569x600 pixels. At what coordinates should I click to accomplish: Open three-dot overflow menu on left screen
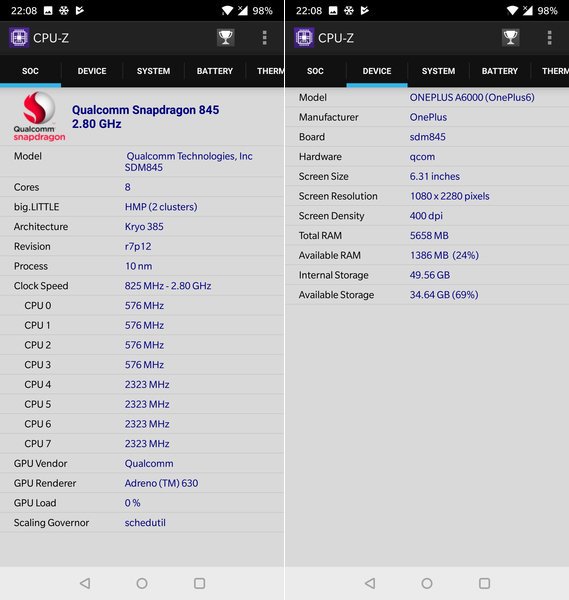pos(264,38)
